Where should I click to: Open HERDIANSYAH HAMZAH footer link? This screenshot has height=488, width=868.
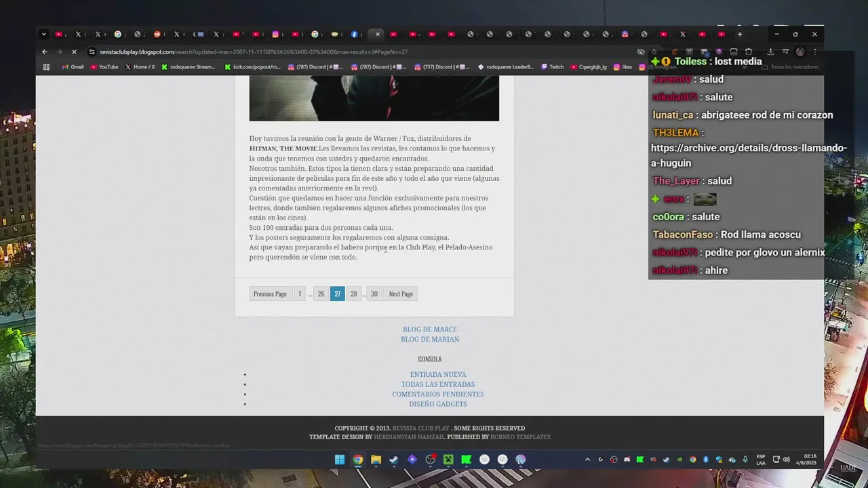tap(409, 437)
